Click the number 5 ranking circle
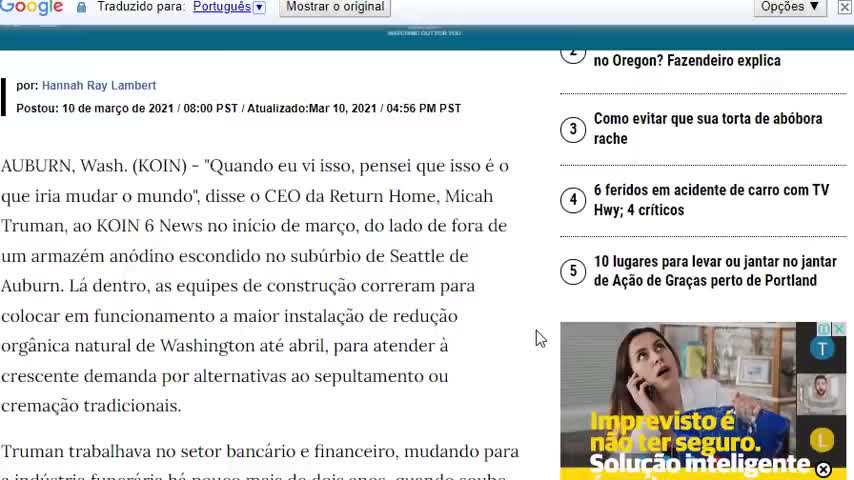Screen dimensions: 854x480 point(573,271)
